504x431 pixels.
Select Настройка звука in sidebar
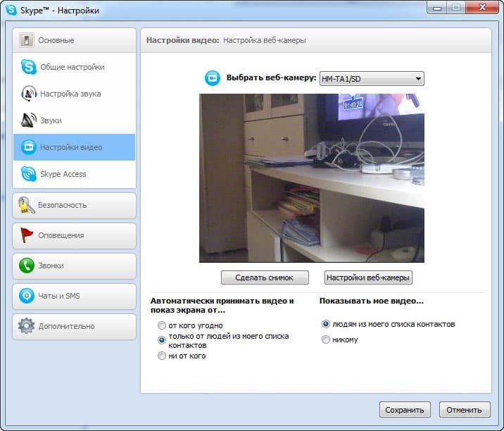click(74, 94)
